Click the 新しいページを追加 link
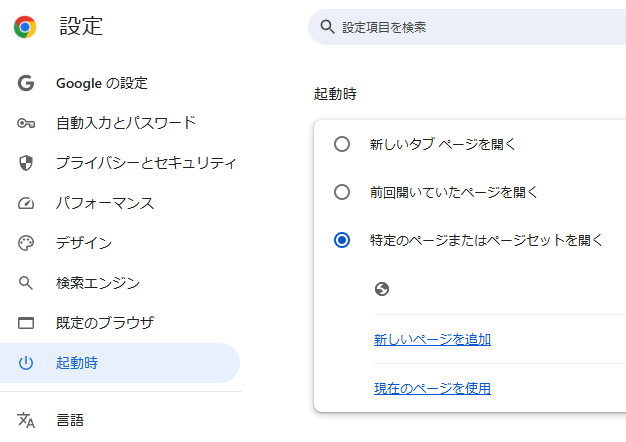Viewport: 626px width, 442px height. pyautogui.click(x=432, y=339)
